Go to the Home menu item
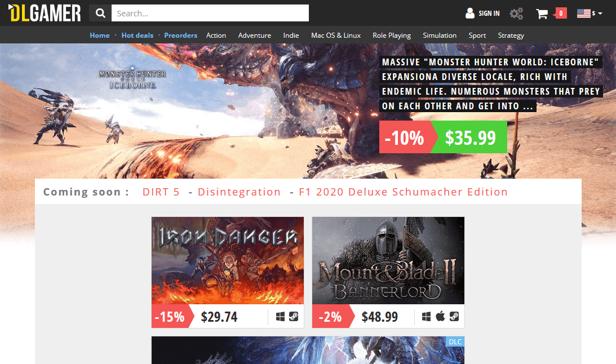The width and height of the screenshot is (616, 364). [x=99, y=35]
